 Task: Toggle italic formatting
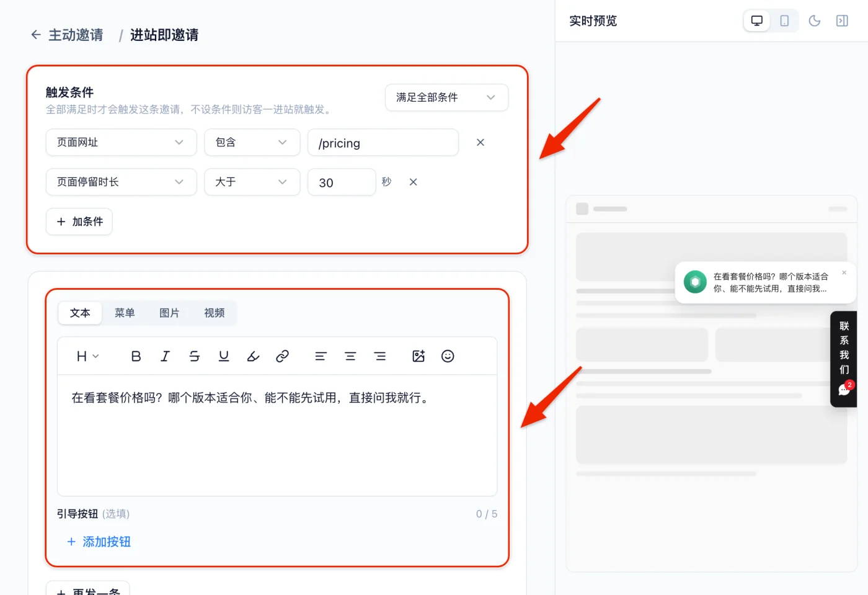[166, 356]
